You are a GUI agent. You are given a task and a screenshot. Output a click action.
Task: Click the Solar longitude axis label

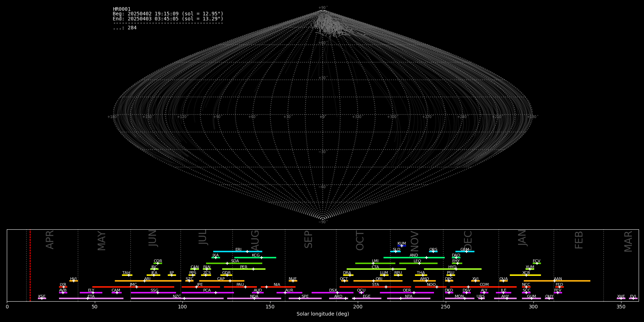click(x=323, y=314)
